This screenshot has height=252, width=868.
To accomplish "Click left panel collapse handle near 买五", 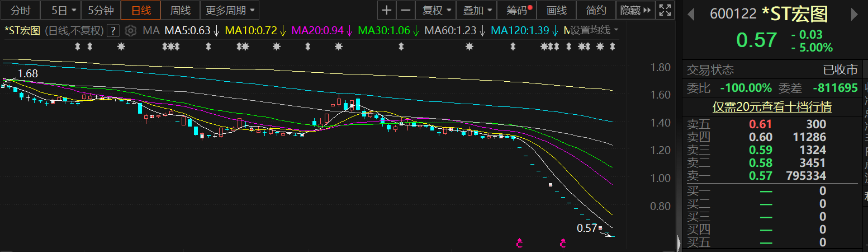I will [679, 242].
